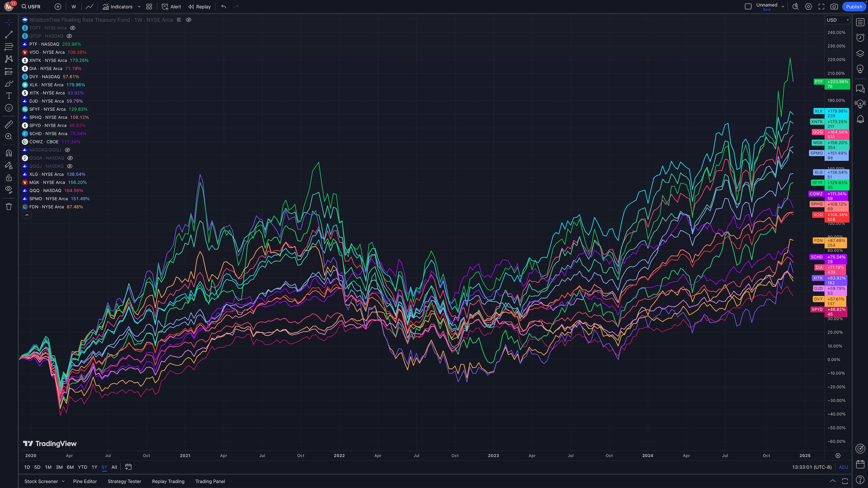Toggle visibility of WisdomTree main series
The image size is (868, 488).
click(x=188, y=20)
